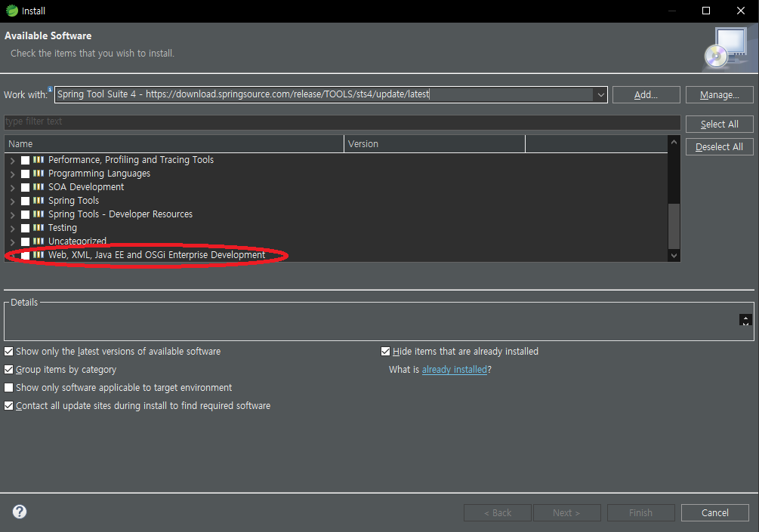
Task: Click the Version column header
Action: pos(434,143)
